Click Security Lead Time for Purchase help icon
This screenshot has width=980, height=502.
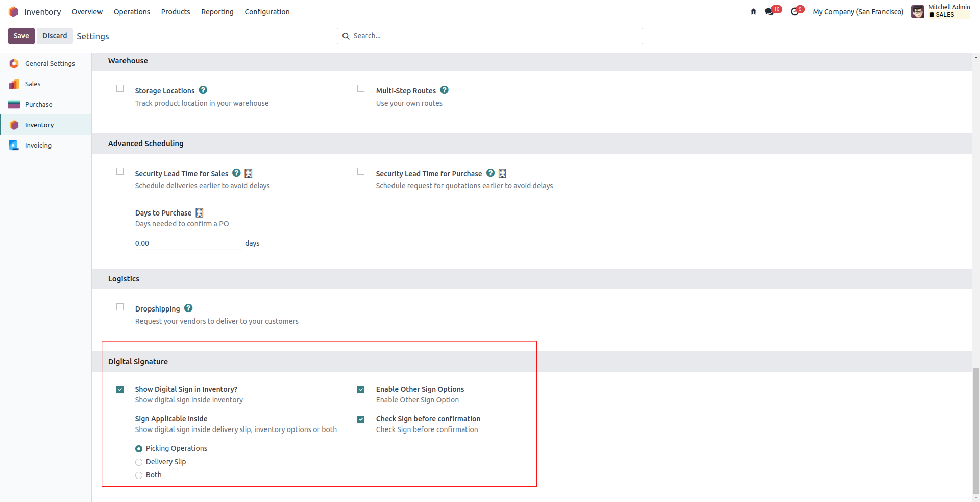coord(491,173)
